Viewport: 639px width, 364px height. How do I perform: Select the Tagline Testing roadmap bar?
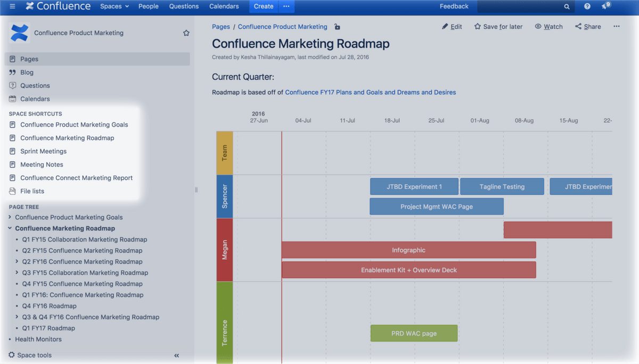[x=502, y=187]
